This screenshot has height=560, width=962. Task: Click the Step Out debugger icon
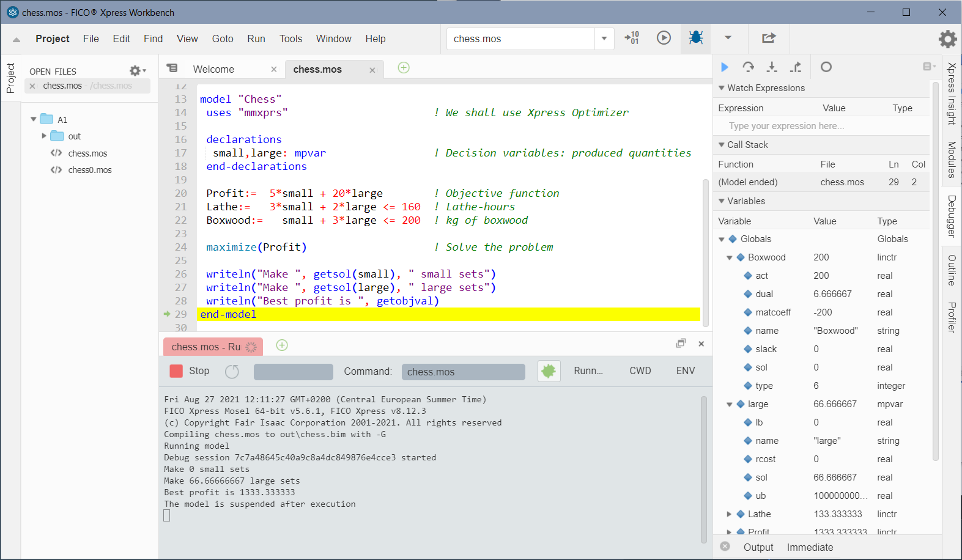pos(796,67)
